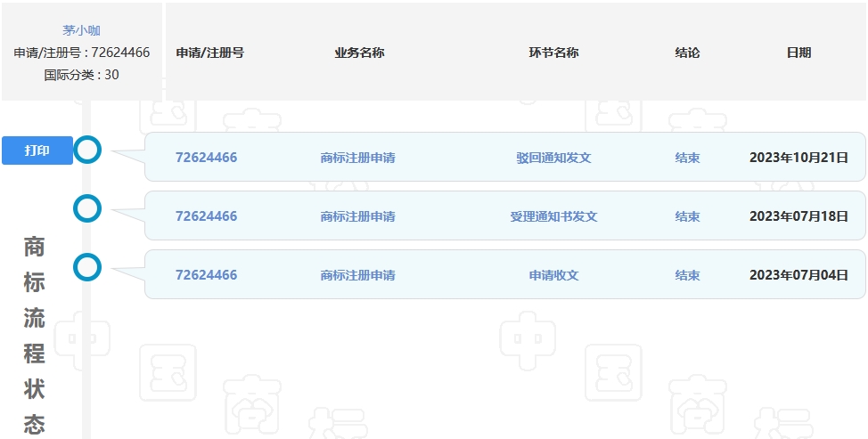Screen dimensions: 868x439
Task: Click number 72624466 in the 申请收文 row
Action: coord(207,275)
